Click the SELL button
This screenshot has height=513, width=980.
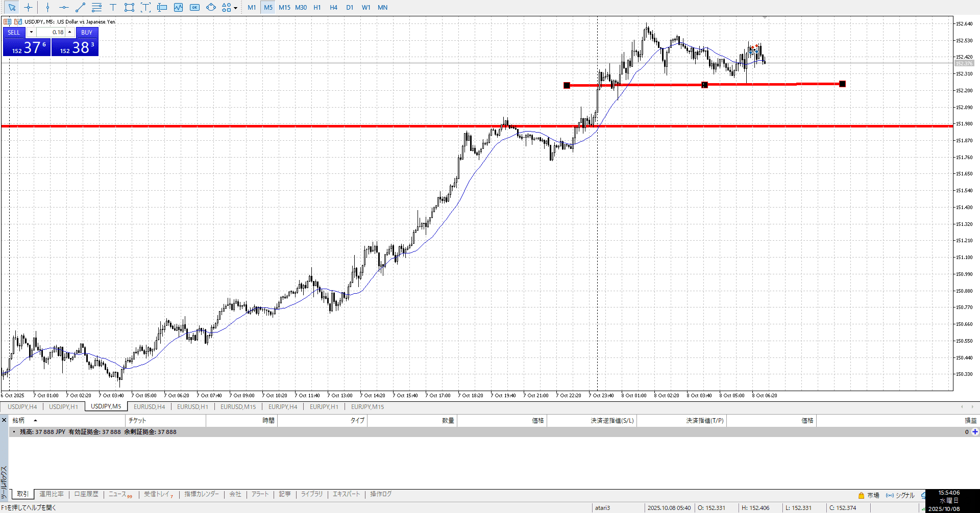tap(14, 32)
